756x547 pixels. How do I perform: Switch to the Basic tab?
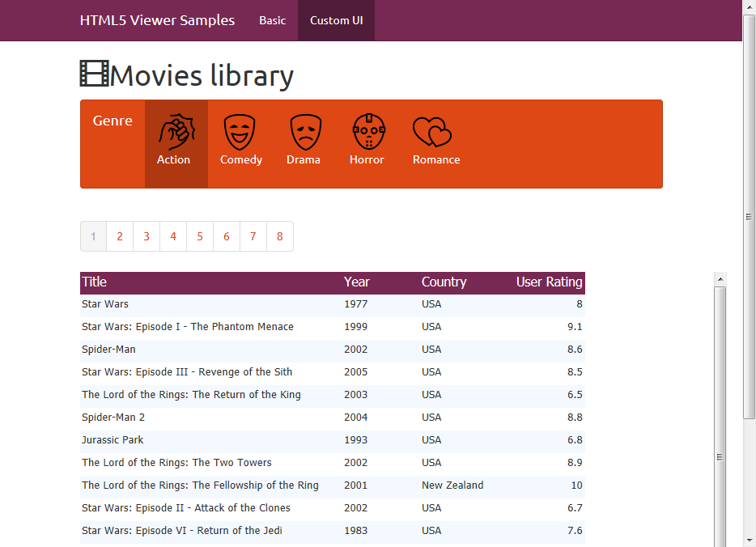(x=272, y=20)
